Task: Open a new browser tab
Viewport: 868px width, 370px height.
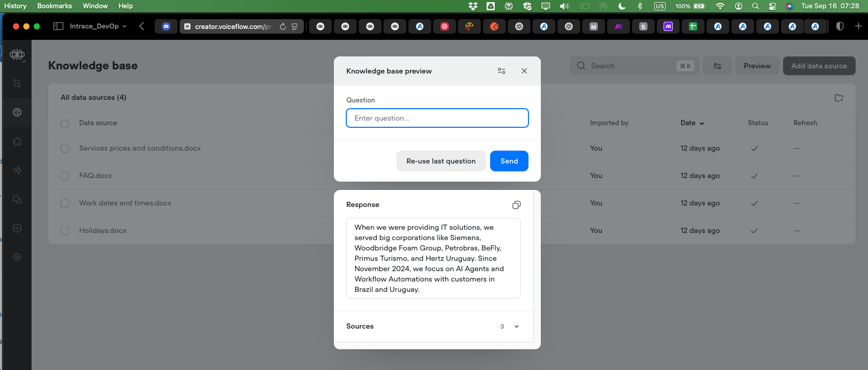Action: coord(858,26)
